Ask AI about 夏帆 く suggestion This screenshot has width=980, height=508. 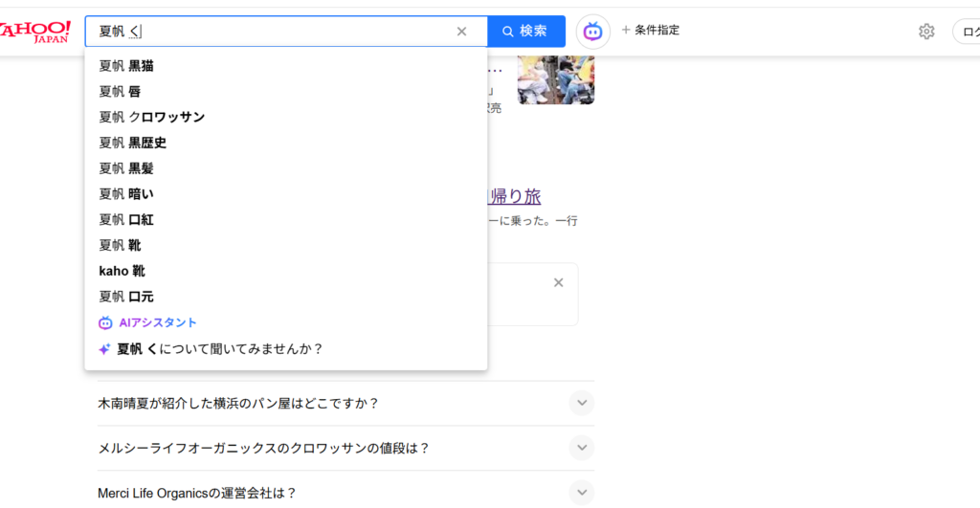pyautogui.click(x=219, y=349)
